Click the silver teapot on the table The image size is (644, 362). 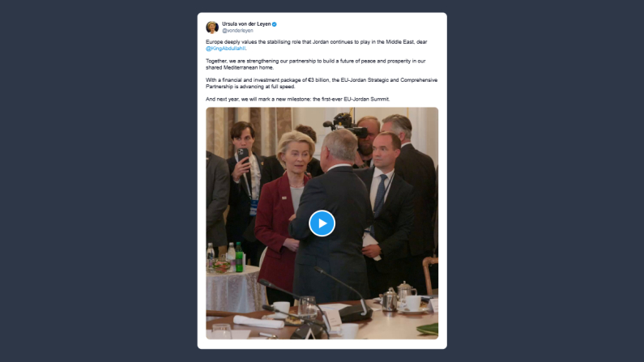[389, 299]
